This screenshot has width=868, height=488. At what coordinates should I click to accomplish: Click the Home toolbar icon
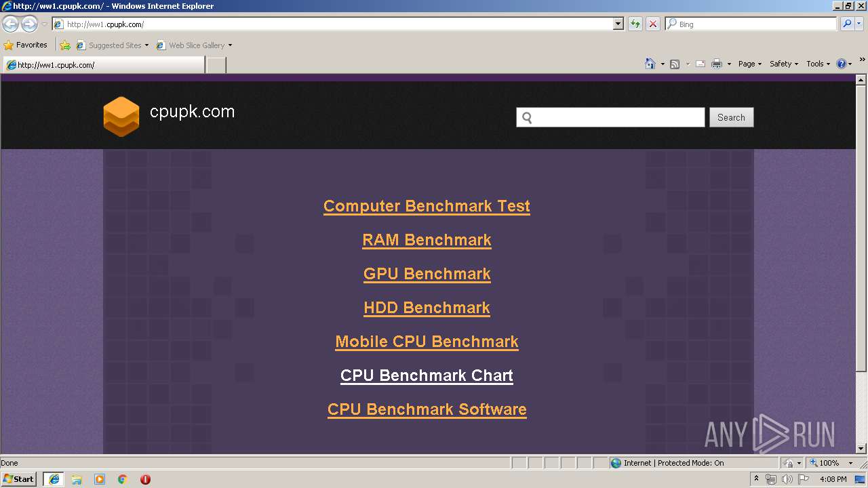[650, 64]
